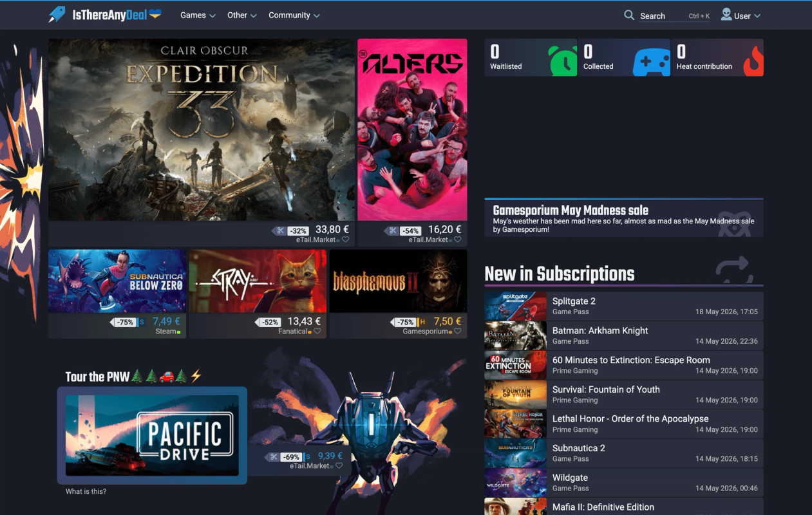This screenshot has height=515, width=812.
Task: Open the Gamesporium May Madness sale banner
Action: pos(624,218)
